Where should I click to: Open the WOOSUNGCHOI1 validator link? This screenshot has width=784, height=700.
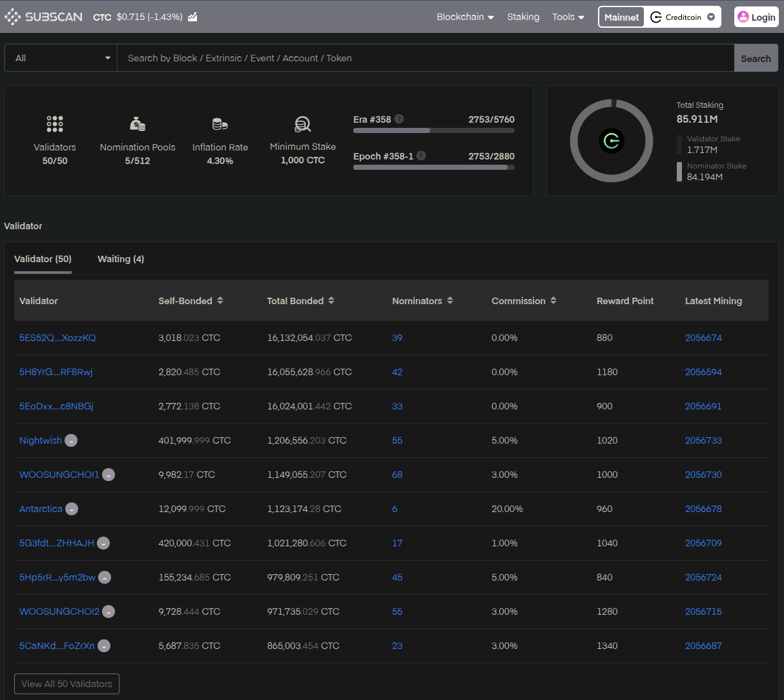click(59, 475)
